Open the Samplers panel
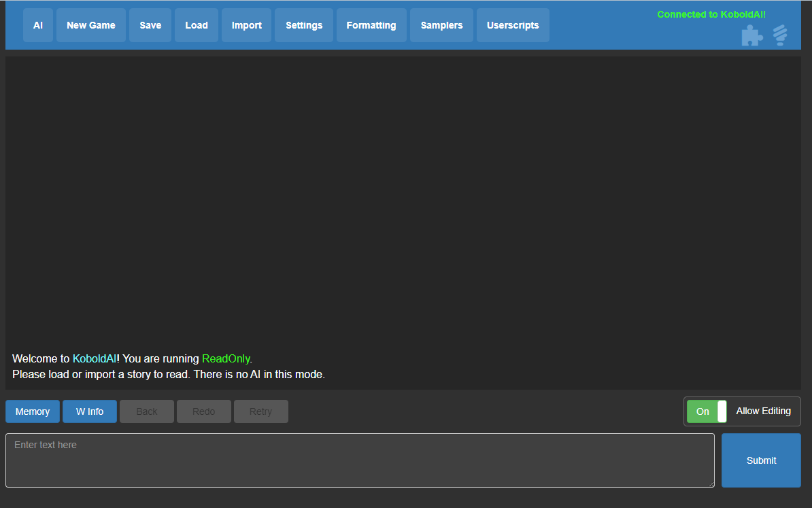 pos(442,25)
